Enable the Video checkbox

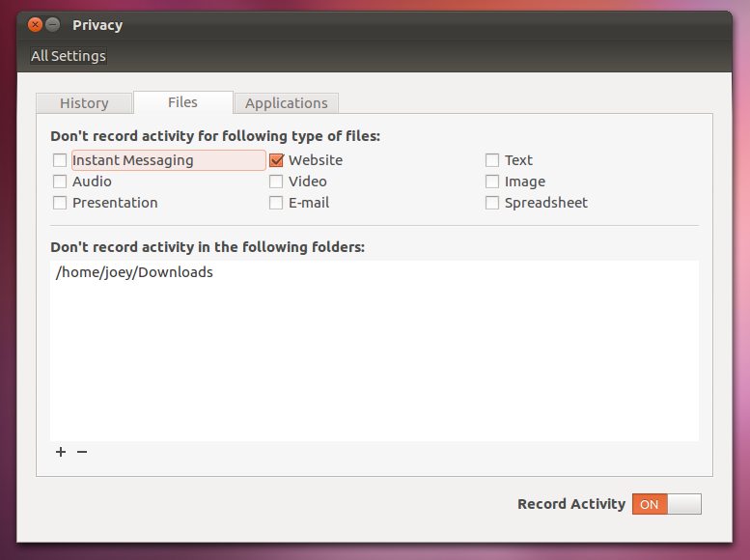click(x=276, y=182)
